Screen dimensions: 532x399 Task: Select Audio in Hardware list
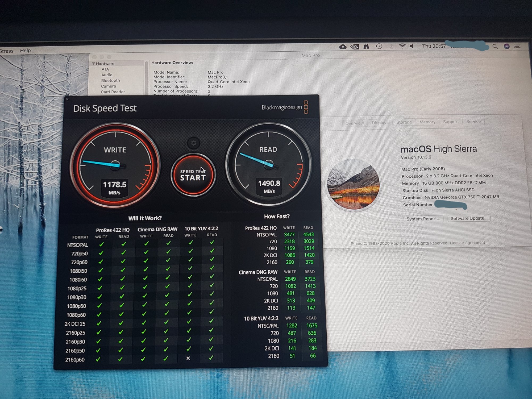(107, 75)
